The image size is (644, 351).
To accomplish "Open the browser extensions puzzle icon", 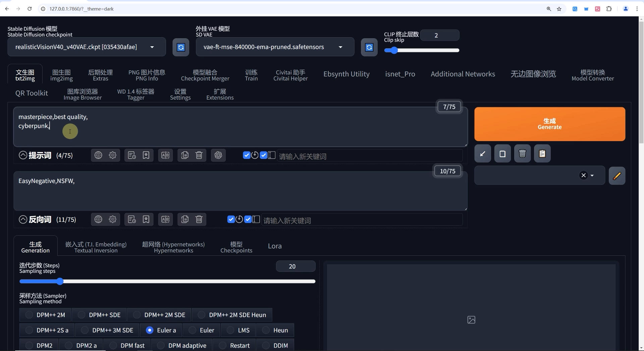I will click(609, 9).
